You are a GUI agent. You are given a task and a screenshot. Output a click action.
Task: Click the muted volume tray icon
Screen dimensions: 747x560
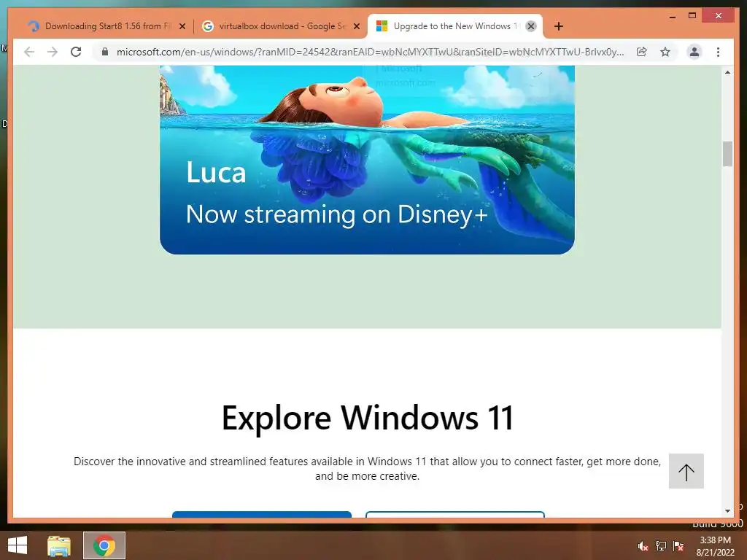(x=643, y=546)
